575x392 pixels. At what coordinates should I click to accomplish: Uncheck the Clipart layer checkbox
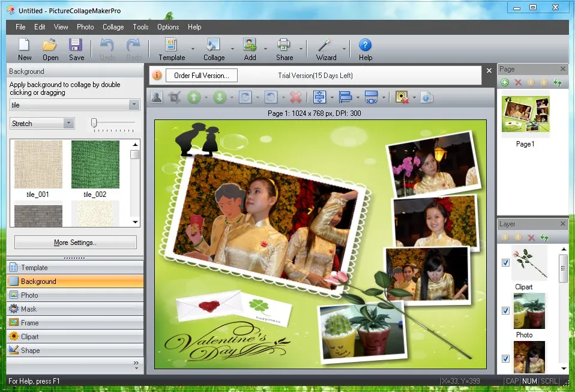[x=505, y=262]
